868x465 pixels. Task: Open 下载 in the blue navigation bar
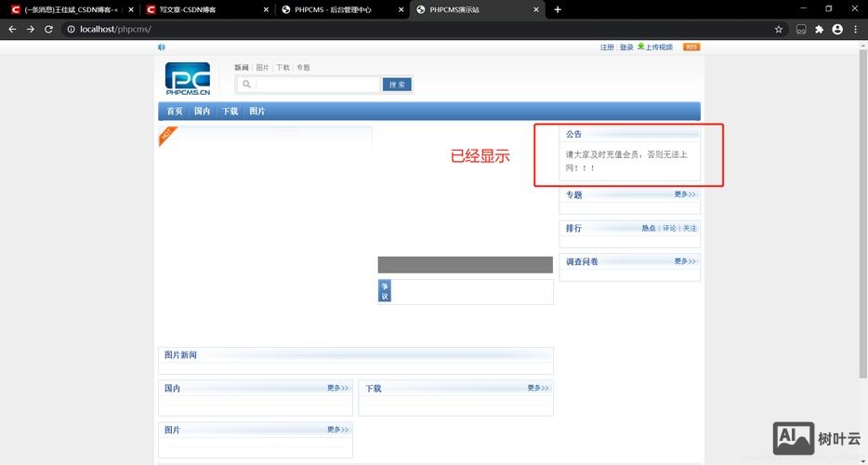point(230,112)
